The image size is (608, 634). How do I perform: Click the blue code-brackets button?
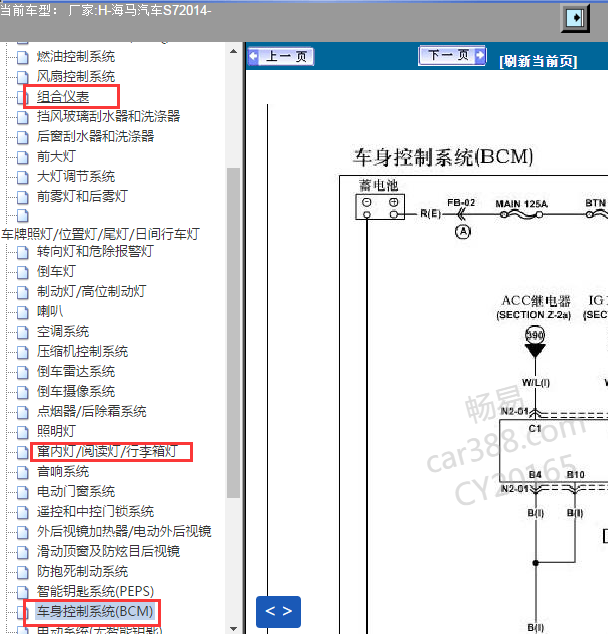pos(278,611)
